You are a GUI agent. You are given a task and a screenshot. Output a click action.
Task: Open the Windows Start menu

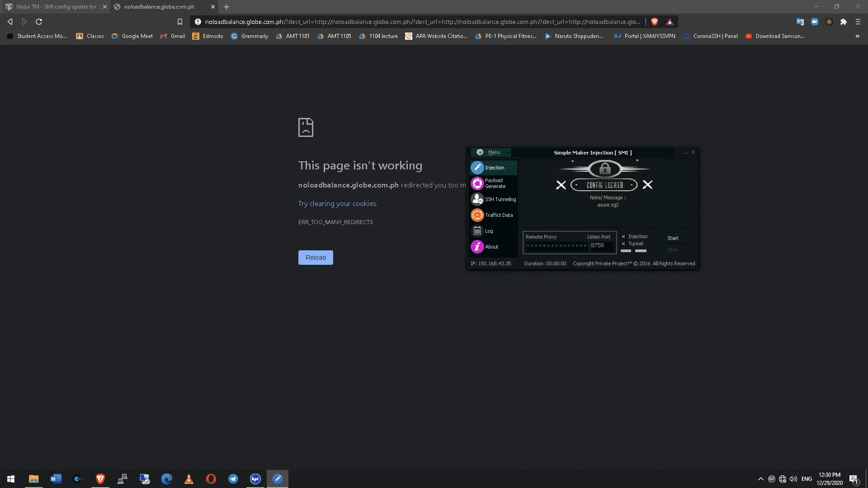[11, 479]
